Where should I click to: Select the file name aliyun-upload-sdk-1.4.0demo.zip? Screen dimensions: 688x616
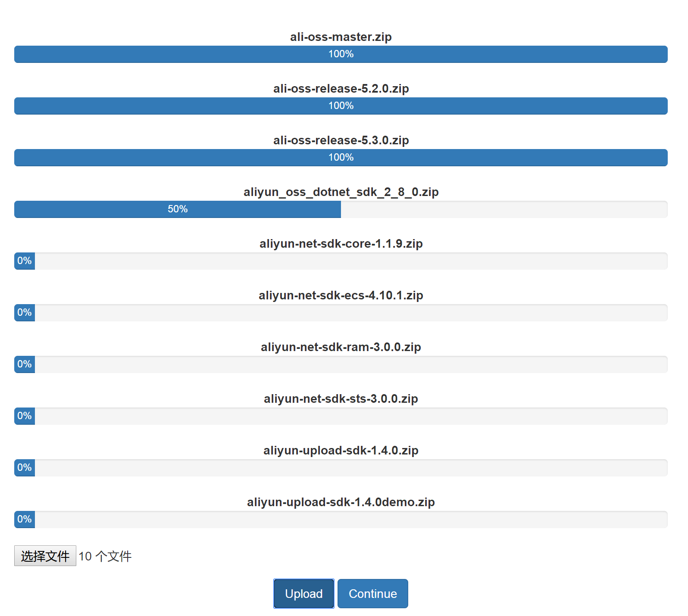tap(341, 502)
